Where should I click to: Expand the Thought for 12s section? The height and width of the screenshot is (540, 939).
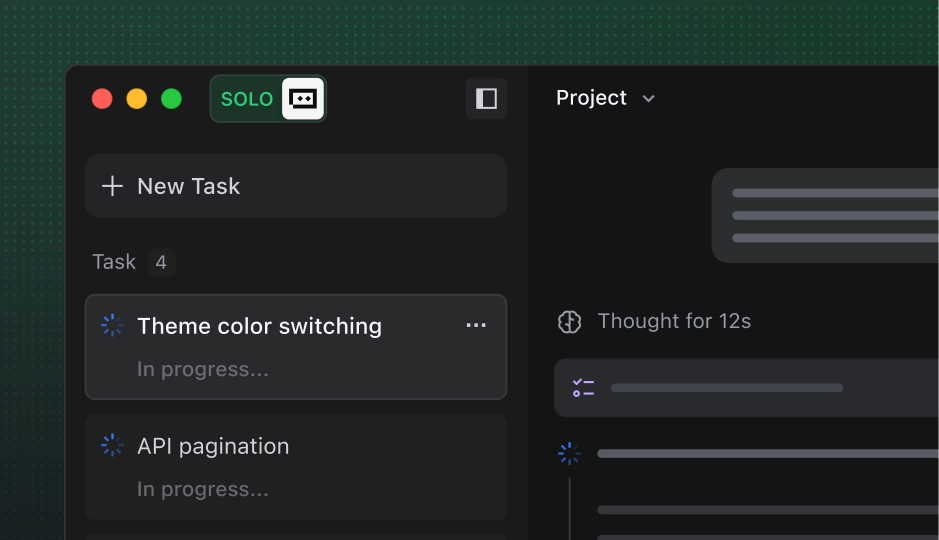point(674,321)
